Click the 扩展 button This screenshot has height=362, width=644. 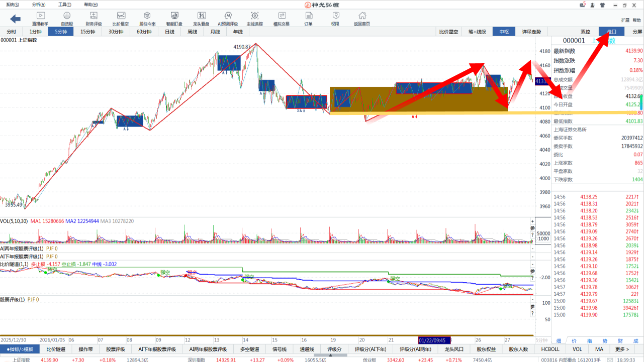[x=625, y=20]
